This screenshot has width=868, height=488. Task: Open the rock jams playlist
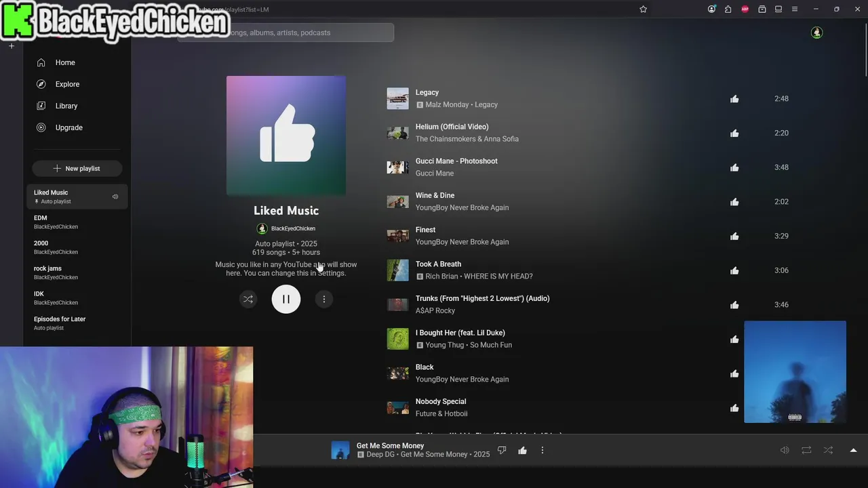77,272
